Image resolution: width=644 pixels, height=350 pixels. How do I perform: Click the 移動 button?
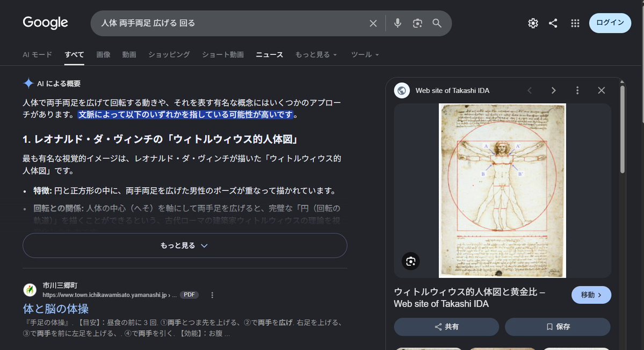click(591, 295)
